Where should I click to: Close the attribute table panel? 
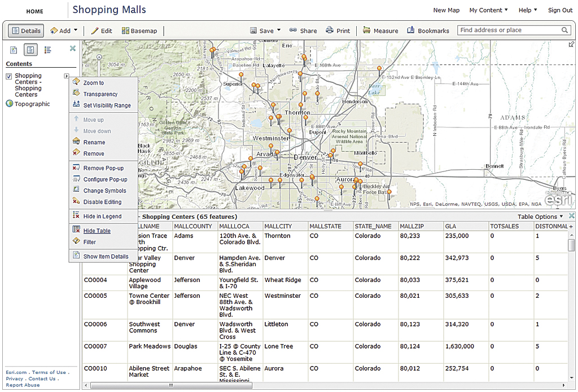[572, 216]
